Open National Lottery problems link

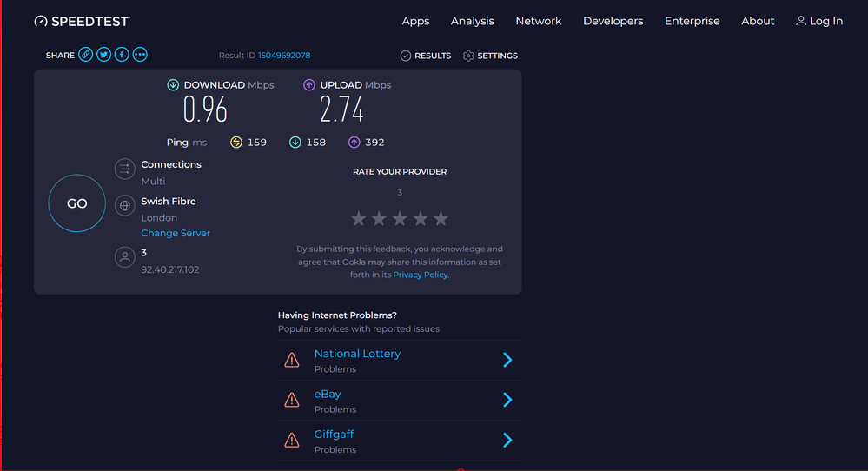click(x=358, y=354)
